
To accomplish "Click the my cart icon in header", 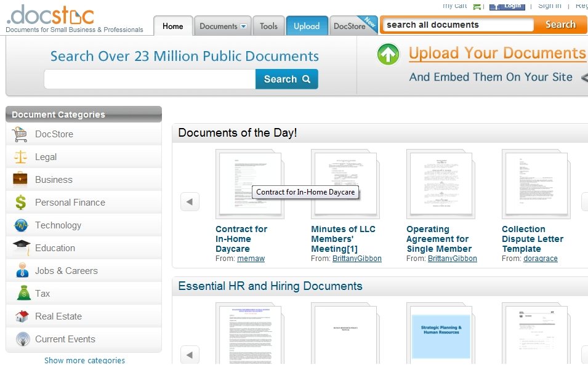I will tap(477, 6).
